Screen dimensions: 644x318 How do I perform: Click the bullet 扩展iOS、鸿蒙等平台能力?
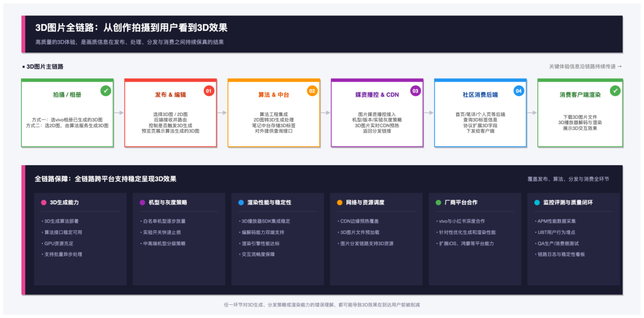click(464, 243)
